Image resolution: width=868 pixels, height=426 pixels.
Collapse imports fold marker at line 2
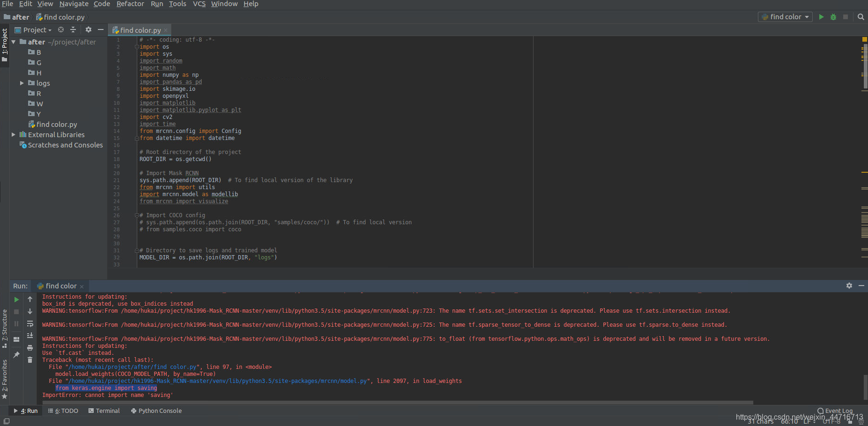click(x=137, y=47)
